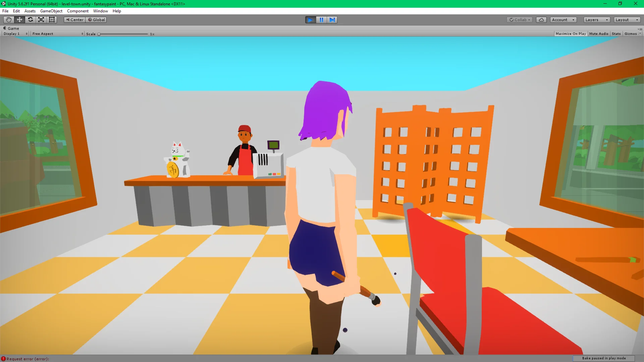This screenshot has width=644, height=362.
Task: Toggle Maximize On Play
Action: pyautogui.click(x=571, y=34)
